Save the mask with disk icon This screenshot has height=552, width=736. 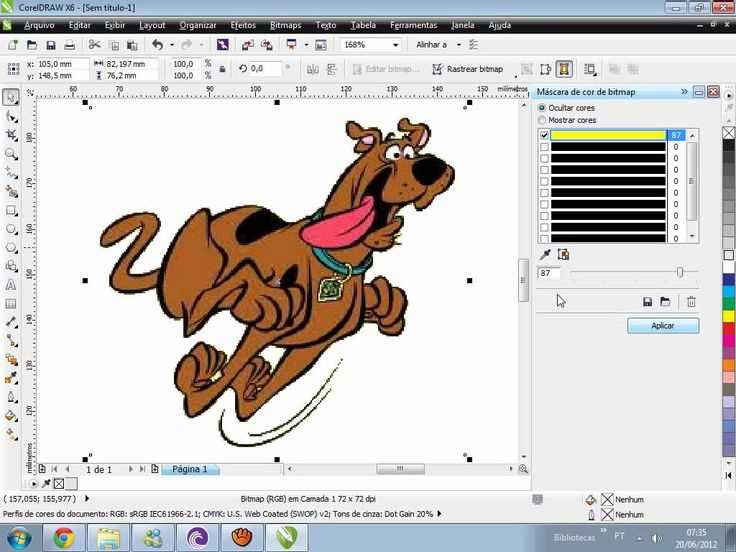(x=648, y=302)
